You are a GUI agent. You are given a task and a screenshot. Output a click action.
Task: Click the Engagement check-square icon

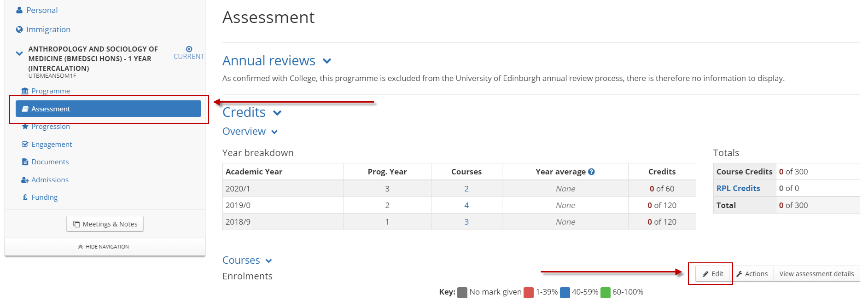pyautogui.click(x=25, y=145)
